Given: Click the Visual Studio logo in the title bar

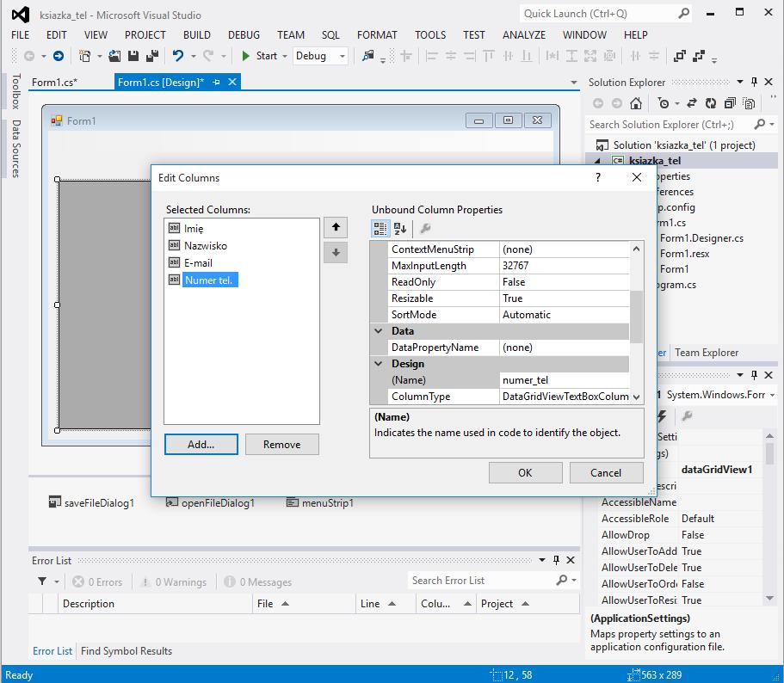Looking at the screenshot, I should (x=21, y=15).
